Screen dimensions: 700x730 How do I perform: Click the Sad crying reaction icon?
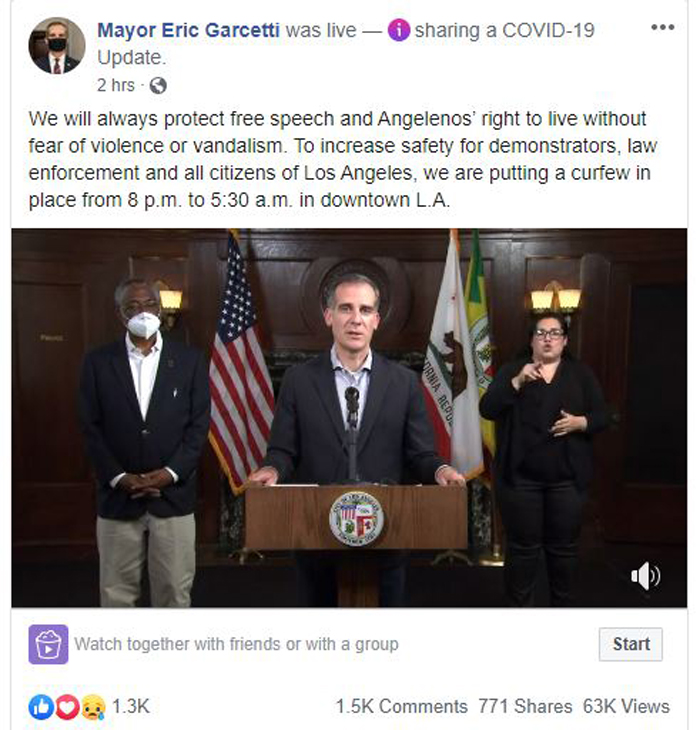pyautogui.click(x=90, y=706)
